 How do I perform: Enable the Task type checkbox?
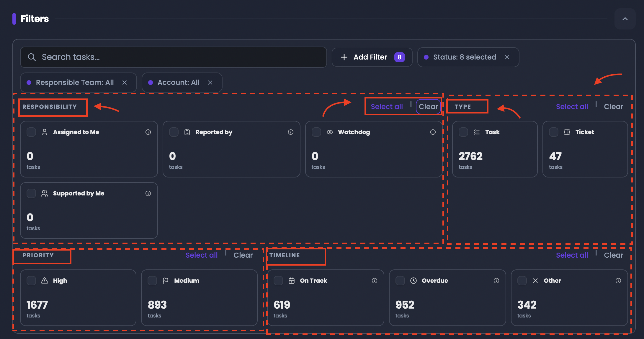[463, 132]
